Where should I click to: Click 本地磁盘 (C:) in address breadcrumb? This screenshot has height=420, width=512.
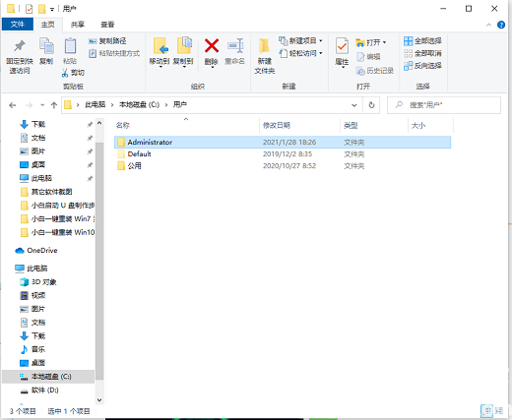click(x=139, y=105)
